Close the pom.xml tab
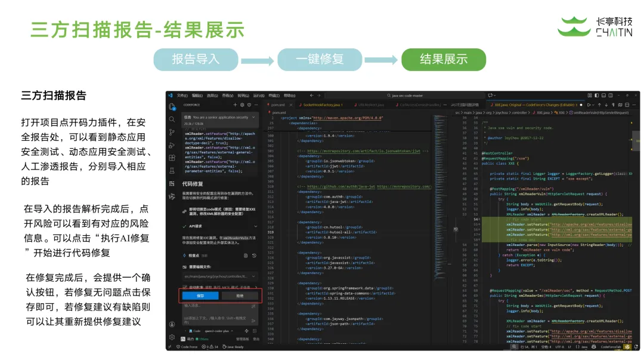 (291, 105)
